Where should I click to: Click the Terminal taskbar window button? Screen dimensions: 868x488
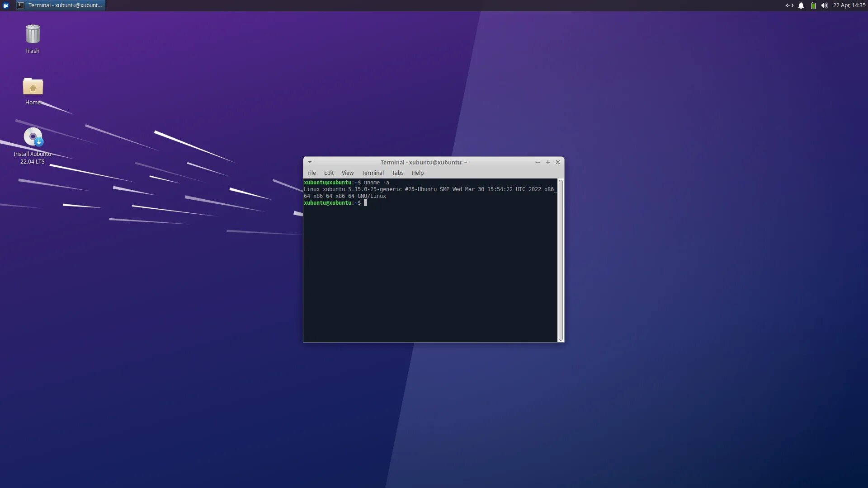pos(61,5)
